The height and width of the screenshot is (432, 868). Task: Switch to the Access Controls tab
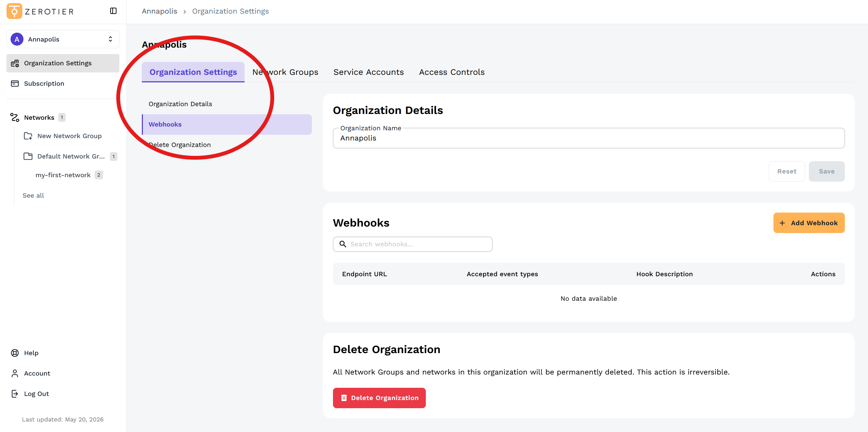point(452,72)
